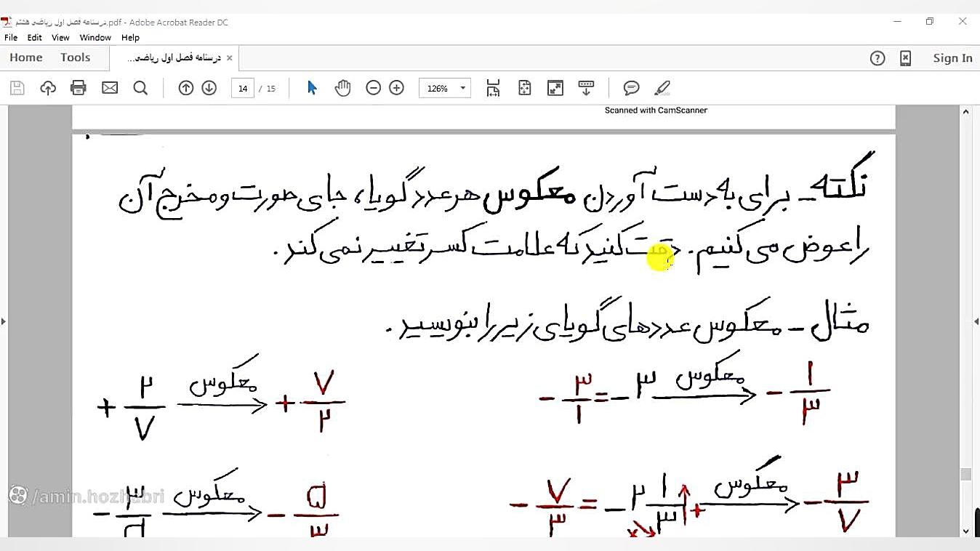Open the Help question mark icon
This screenshot has height=551, width=980.
[x=877, y=58]
